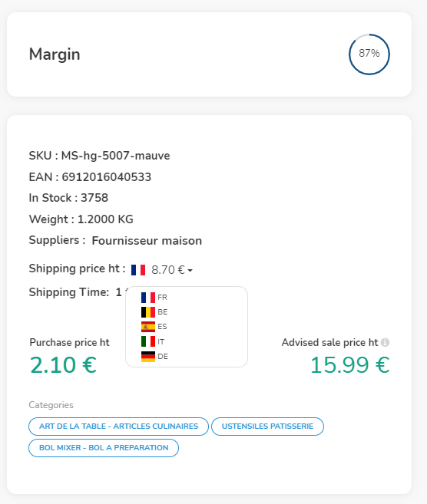The height and width of the screenshot is (504, 427).
Task: Click the Germany flag icon
Action: click(148, 357)
